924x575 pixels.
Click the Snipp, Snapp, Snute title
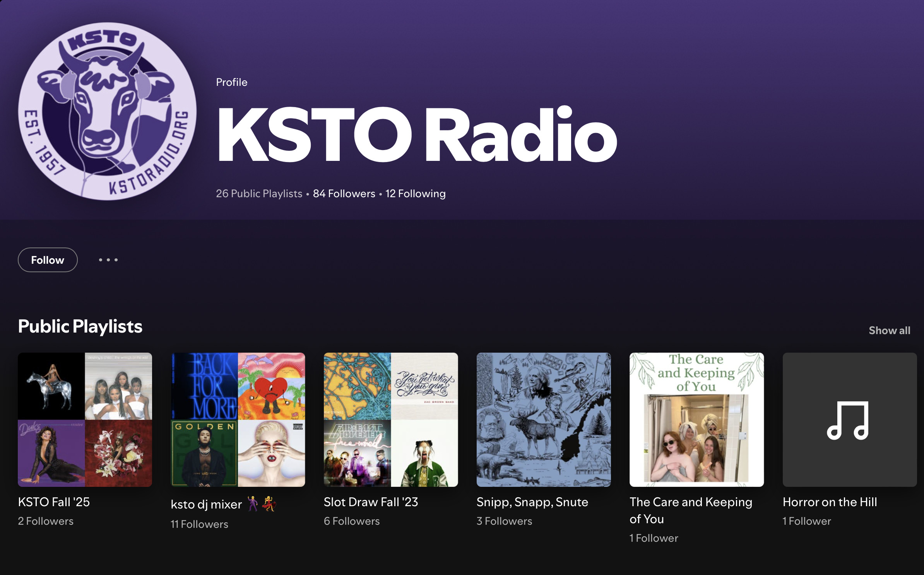(x=532, y=502)
